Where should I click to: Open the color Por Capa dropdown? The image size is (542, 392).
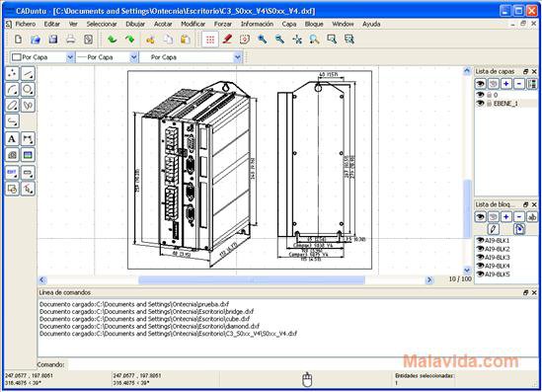pyautogui.click(x=42, y=57)
